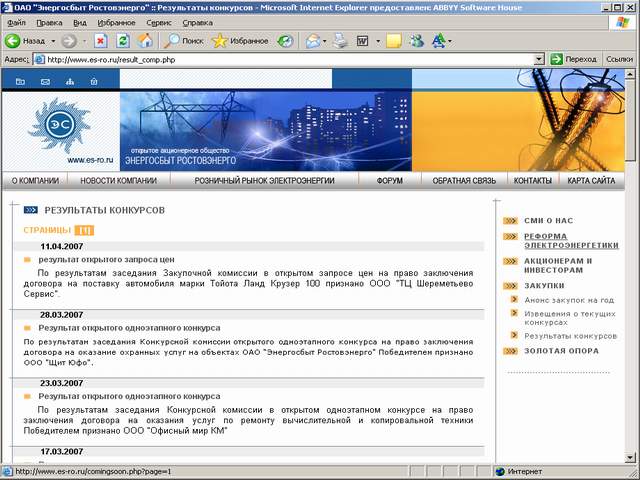The height and width of the screenshot is (480, 640).
Task: Click the Energosbyt sun logo
Action: coord(59,125)
